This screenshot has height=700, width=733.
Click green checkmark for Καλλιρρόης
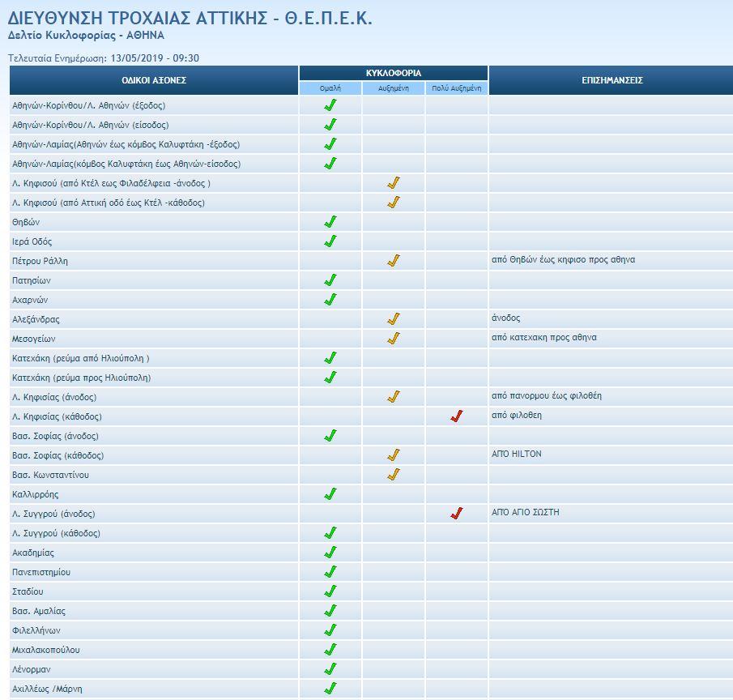pyautogui.click(x=330, y=494)
